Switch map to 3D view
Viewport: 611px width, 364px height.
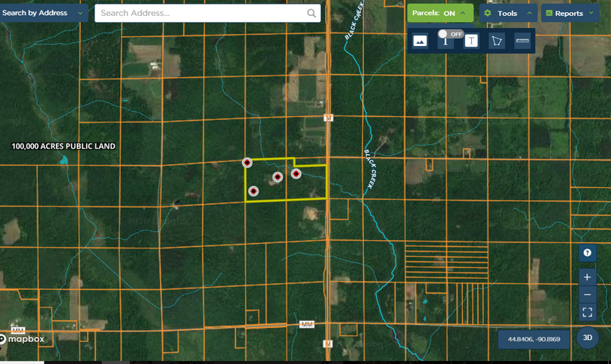click(588, 338)
